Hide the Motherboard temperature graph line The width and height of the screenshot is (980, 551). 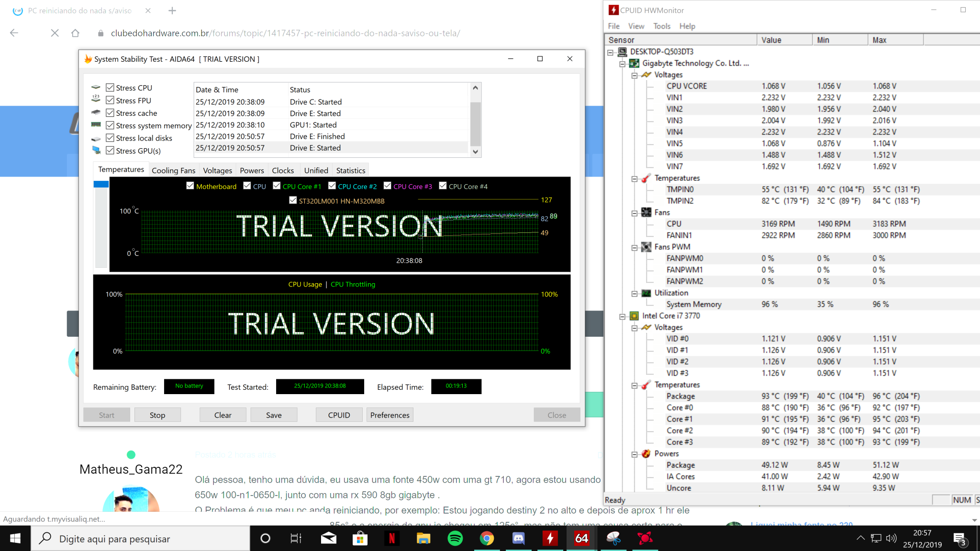[x=190, y=186]
